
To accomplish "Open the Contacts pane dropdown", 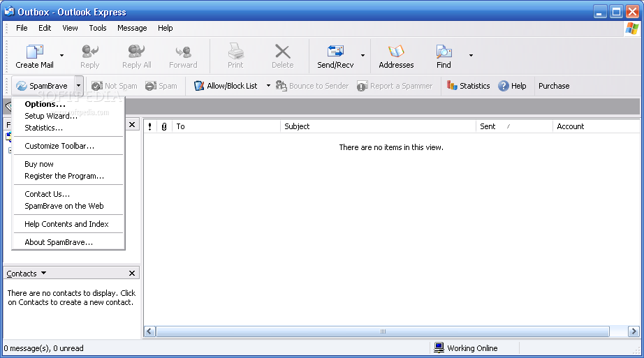I will coord(43,273).
